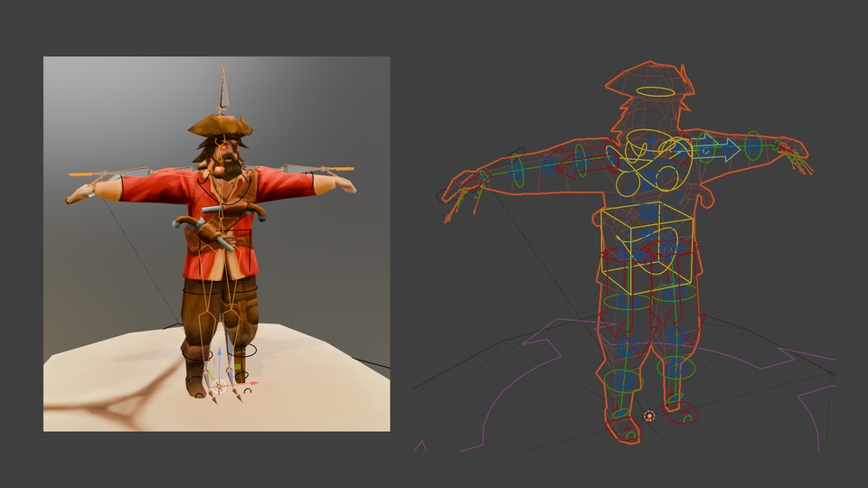This screenshot has height=488, width=868.
Task: Select the green ring near wireframe wrist
Action: pos(753,145)
